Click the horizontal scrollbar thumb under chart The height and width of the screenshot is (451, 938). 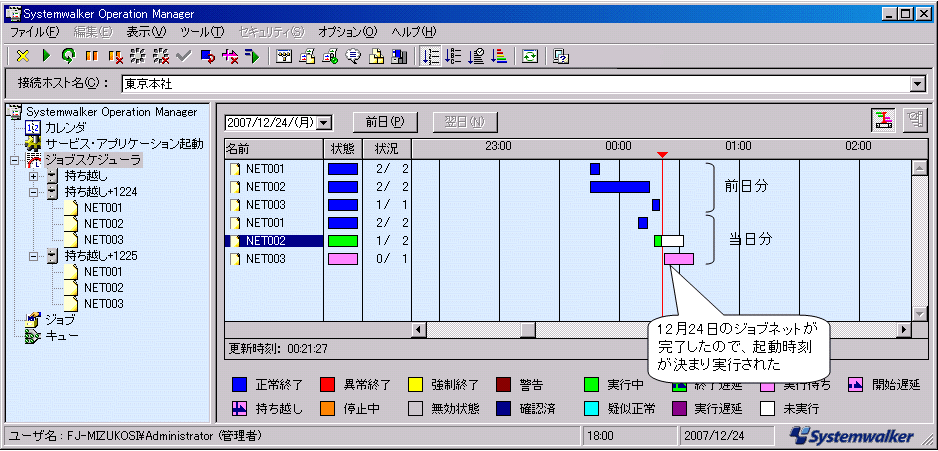click(528, 330)
